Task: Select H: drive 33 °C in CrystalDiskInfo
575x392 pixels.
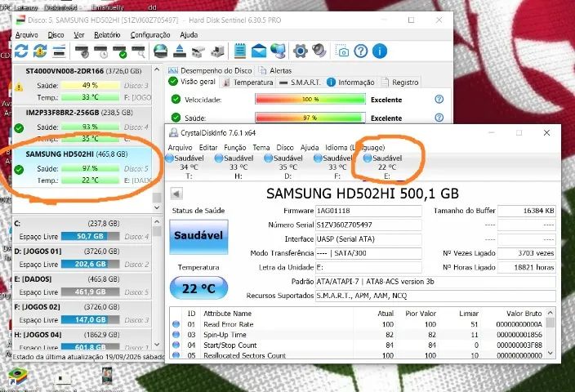Action: click(238, 167)
